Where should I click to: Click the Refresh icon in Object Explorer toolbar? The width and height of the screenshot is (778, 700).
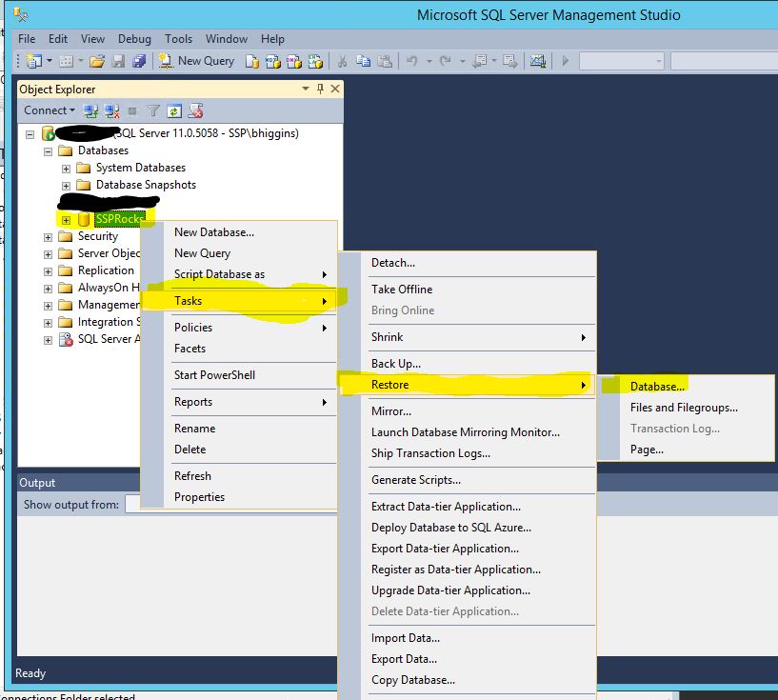[x=174, y=111]
